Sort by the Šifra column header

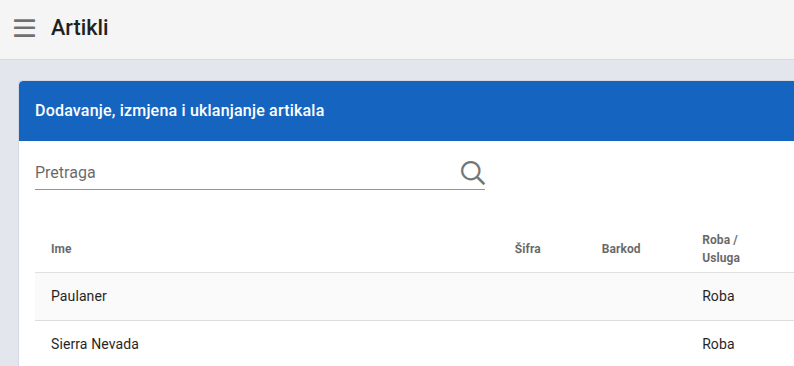tap(528, 249)
